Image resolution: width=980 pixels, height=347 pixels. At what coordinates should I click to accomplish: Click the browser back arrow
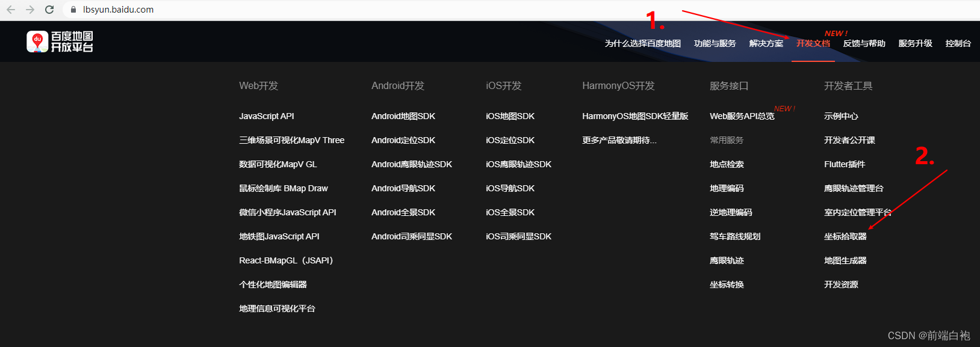coord(11,10)
